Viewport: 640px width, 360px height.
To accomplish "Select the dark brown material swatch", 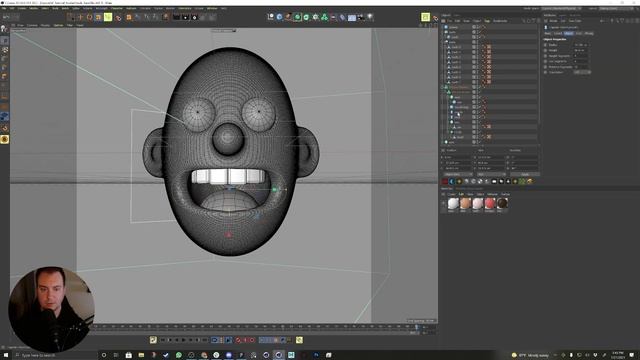I will click(x=502, y=203).
